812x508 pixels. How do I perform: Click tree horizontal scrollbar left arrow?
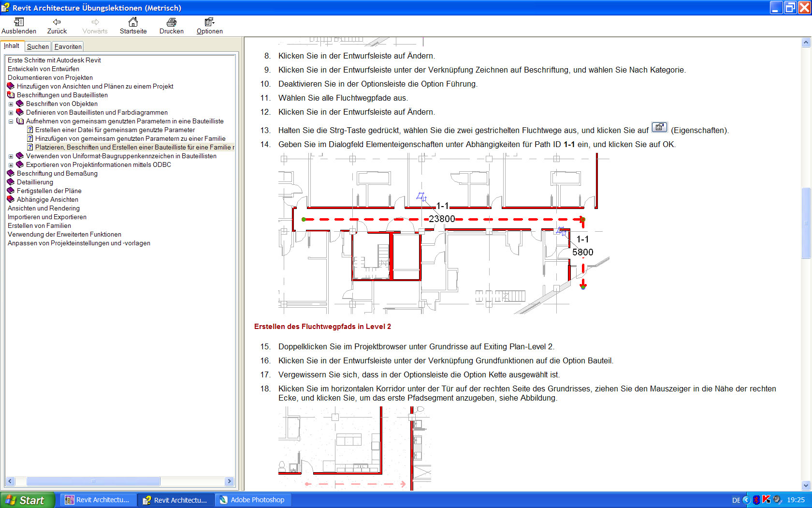point(10,481)
